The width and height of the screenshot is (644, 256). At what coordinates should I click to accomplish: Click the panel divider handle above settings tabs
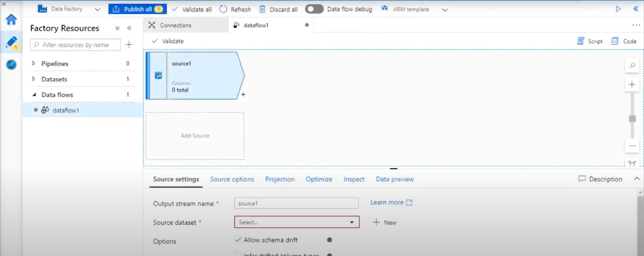click(x=394, y=168)
